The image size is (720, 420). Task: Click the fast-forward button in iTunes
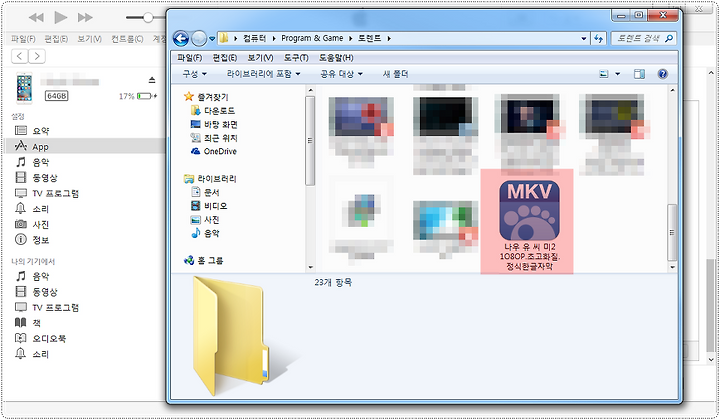coord(85,18)
